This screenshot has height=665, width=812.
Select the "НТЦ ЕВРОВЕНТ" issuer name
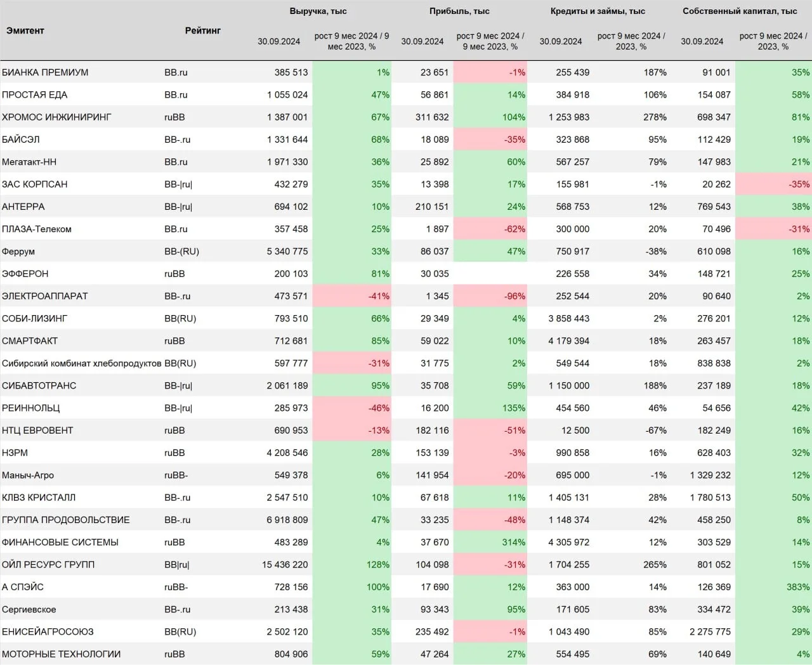click(x=37, y=430)
